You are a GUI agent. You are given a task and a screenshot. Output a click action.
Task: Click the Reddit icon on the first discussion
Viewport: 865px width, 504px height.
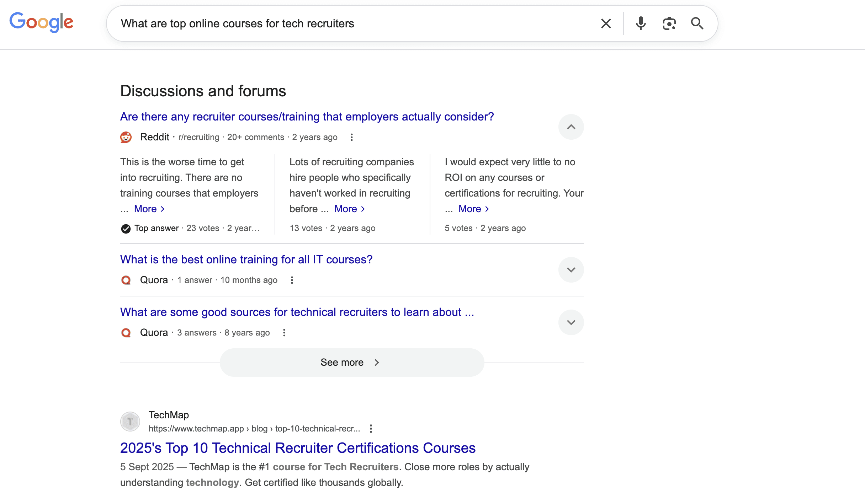[x=126, y=137]
